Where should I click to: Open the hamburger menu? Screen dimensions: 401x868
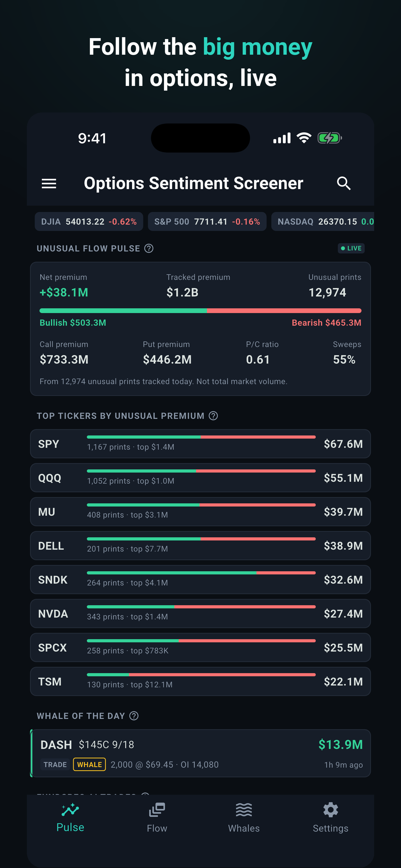pyautogui.click(x=49, y=184)
